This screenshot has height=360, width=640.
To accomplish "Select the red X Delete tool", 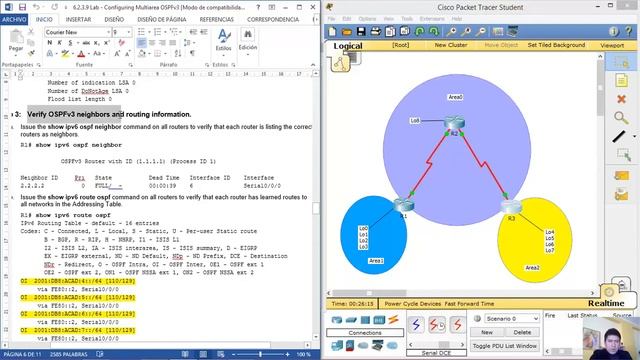I will point(621,99).
